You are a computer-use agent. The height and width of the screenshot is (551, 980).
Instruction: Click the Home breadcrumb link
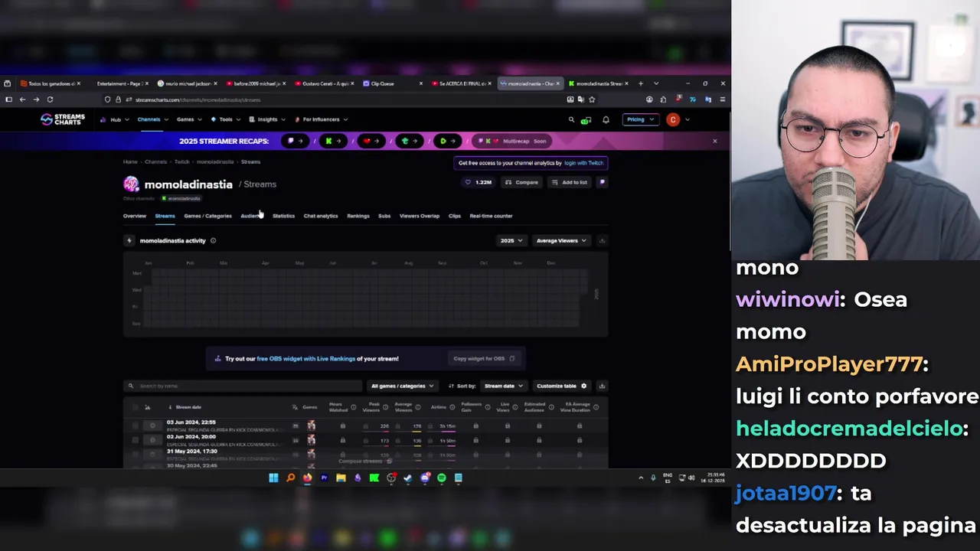coord(130,162)
